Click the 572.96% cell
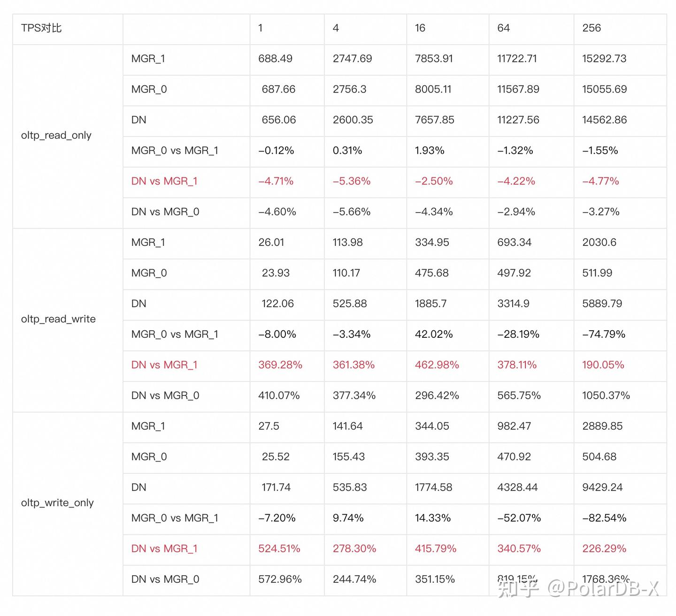This screenshot has height=616, width=676. (x=280, y=579)
